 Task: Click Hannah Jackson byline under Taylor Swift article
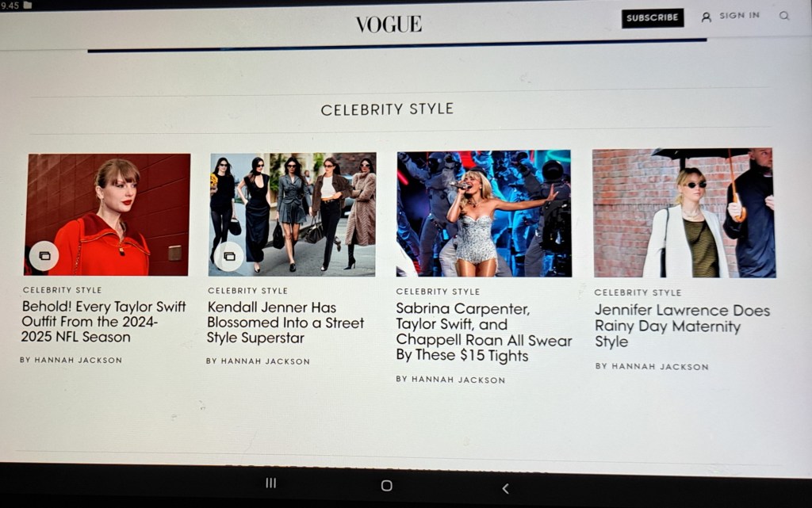tap(71, 360)
